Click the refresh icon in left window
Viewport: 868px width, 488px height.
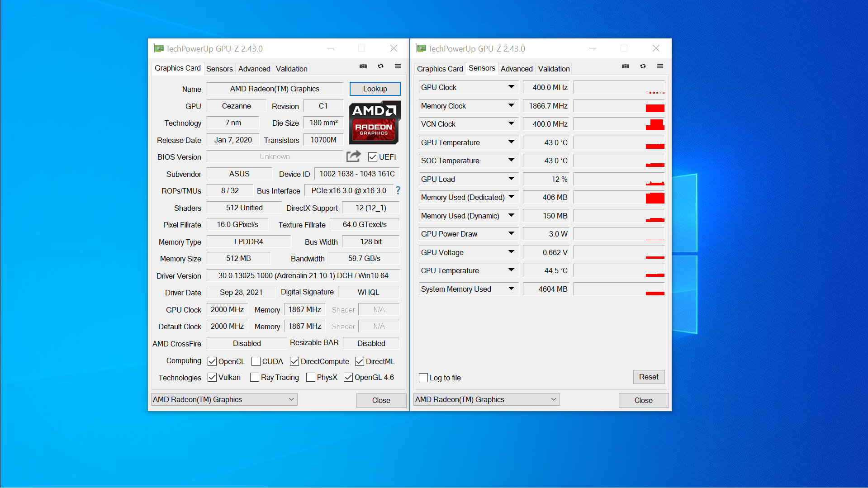(x=380, y=66)
